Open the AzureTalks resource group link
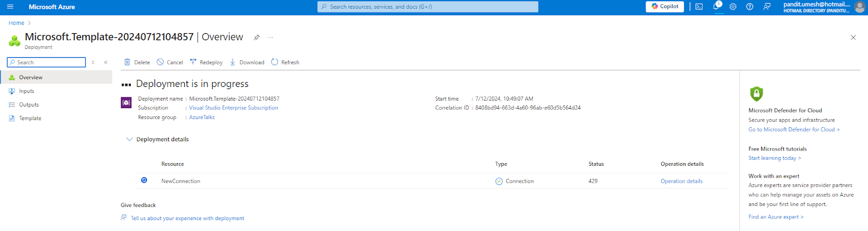 pyautogui.click(x=202, y=117)
